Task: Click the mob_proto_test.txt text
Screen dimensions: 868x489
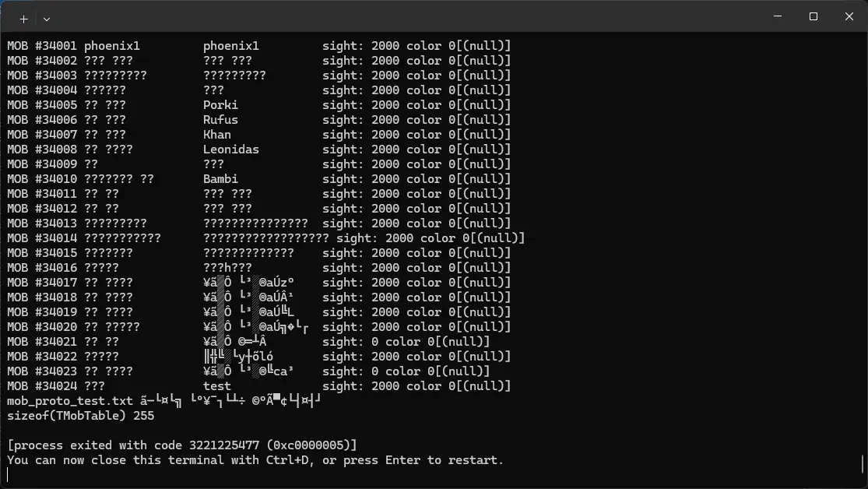Action: (x=70, y=401)
